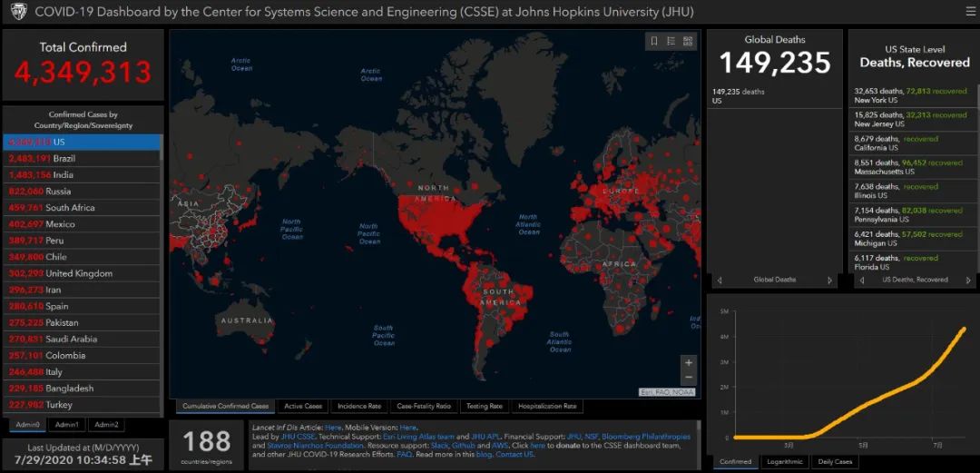Switch to Hospitalization Rate map tab
Viewport: 980px width, 473px height.
click(x=547, y=406)
